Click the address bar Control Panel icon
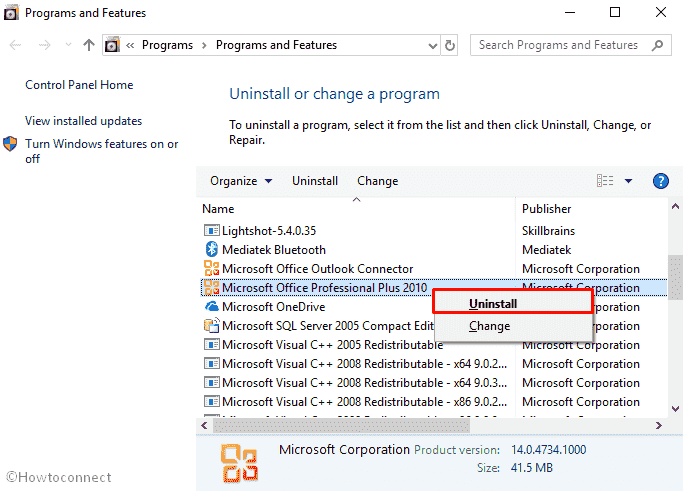 [112, 45]
